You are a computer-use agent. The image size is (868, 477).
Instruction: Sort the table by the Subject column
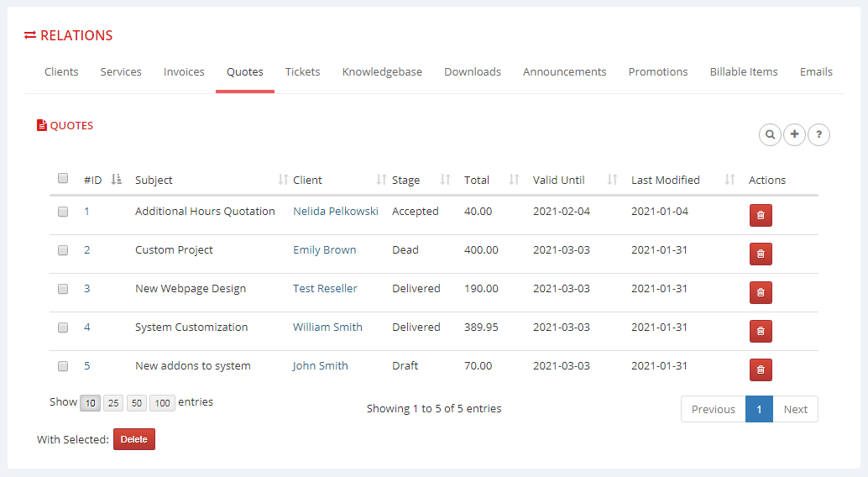coord(154,180)
